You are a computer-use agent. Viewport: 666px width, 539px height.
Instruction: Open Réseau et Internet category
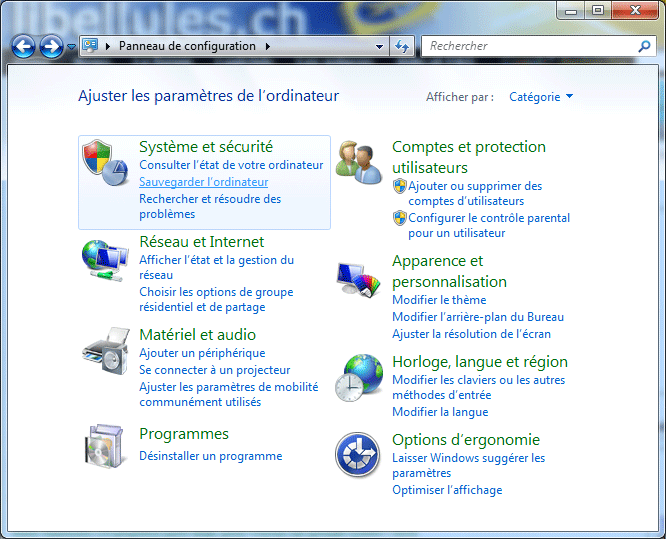click(x=202, y=242)
